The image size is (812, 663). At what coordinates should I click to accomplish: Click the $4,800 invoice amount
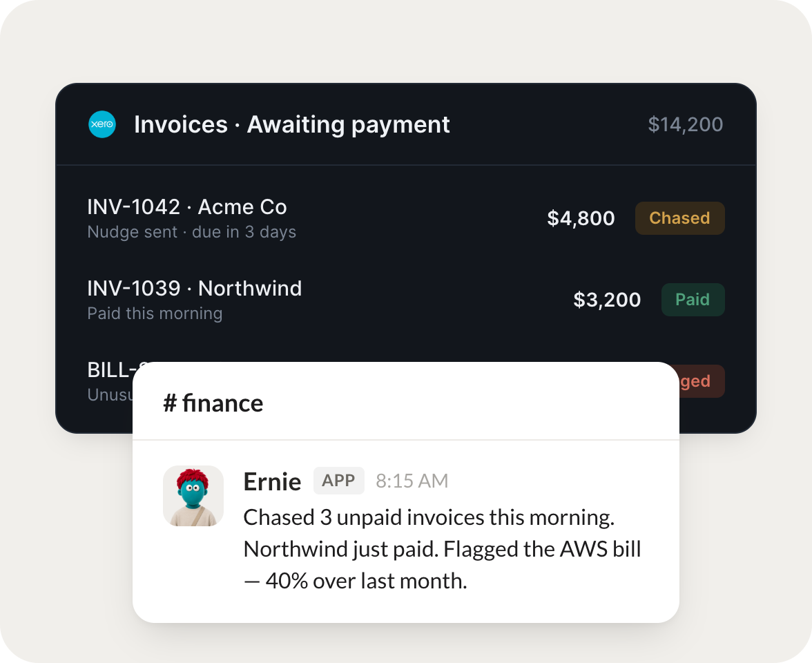(581, 218)
